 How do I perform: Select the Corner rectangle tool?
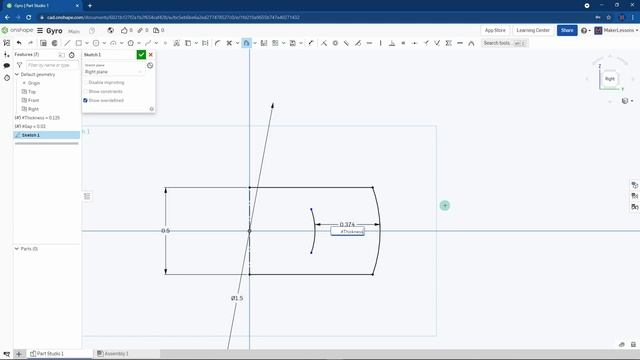tap(79, 43)
